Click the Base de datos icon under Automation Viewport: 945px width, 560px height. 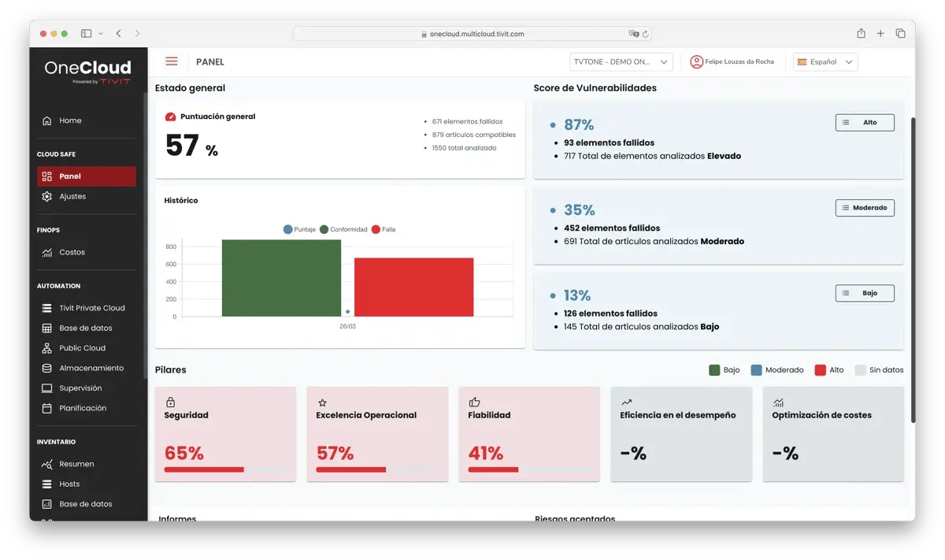click(46, 328)
